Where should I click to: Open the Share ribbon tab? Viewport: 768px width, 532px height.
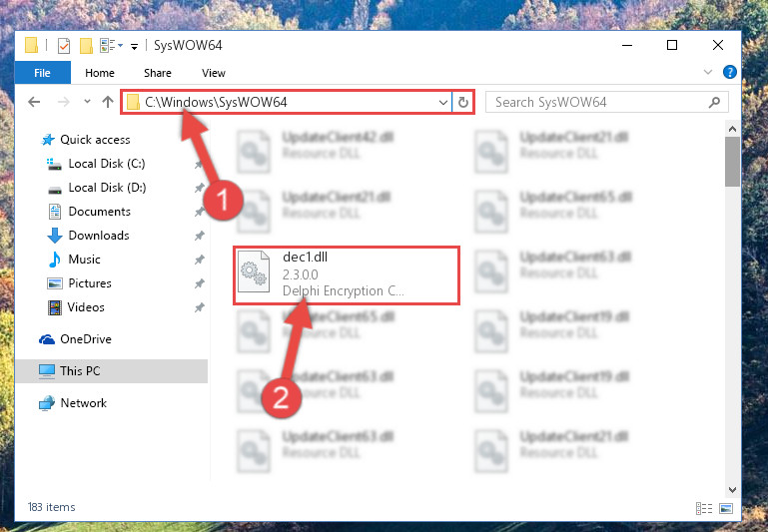pos(157,73)
